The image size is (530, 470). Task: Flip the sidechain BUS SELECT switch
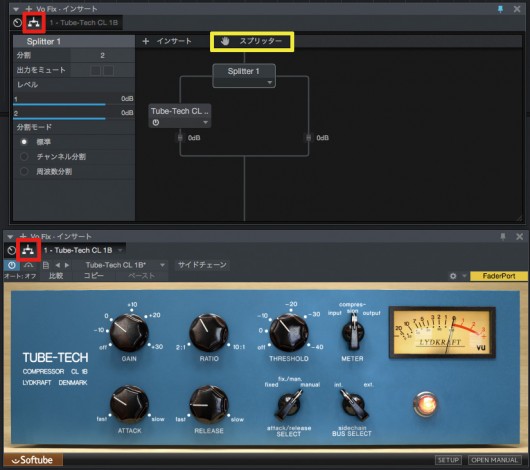[x=353, y=404]
